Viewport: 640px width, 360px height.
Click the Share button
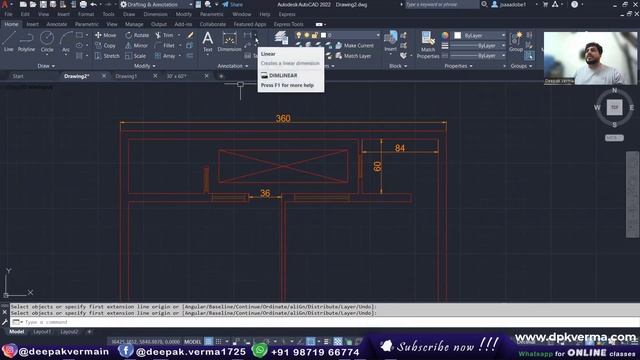click(233, 4)
